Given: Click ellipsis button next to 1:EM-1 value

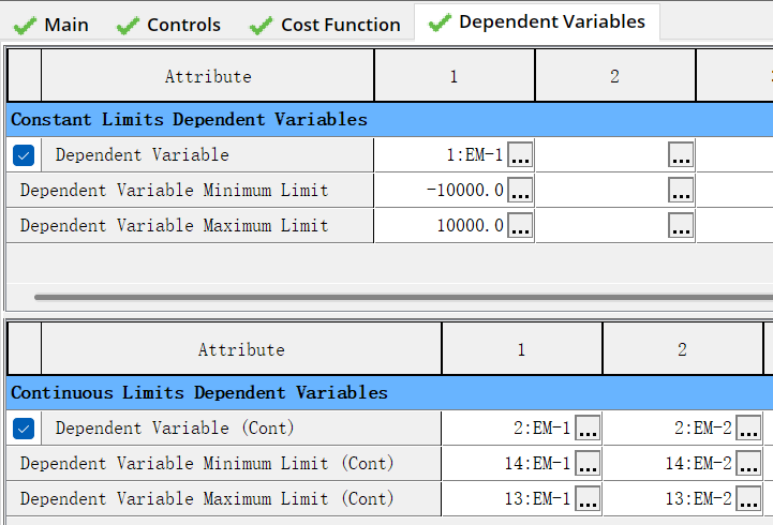Looking at the screenshot, I should click(x=520, y=155).
